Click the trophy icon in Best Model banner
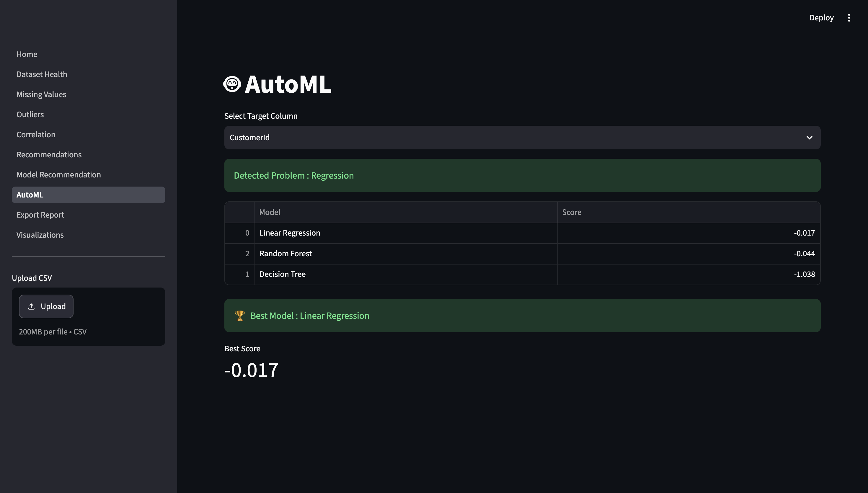This screenshot has width=868, height=493. click(240, 316)
